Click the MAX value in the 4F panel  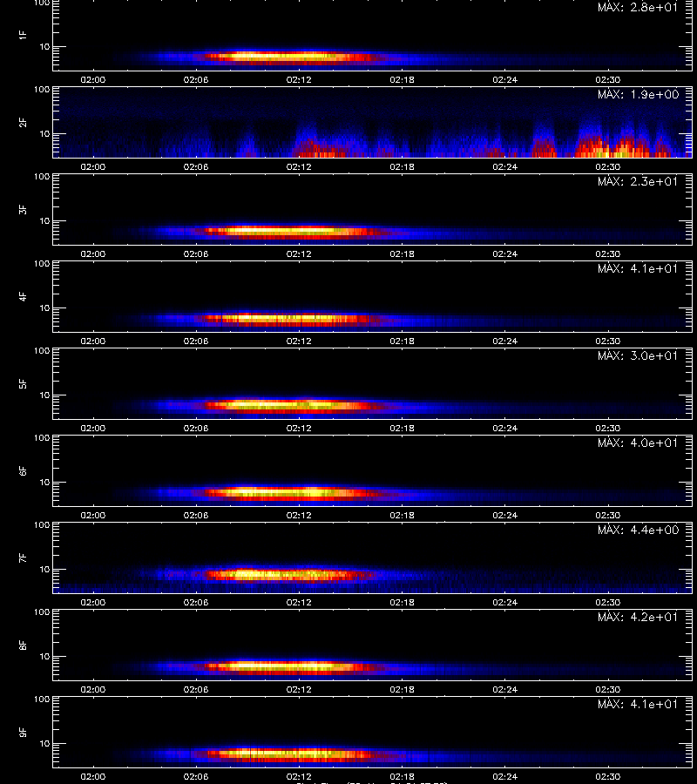[638, 268]
